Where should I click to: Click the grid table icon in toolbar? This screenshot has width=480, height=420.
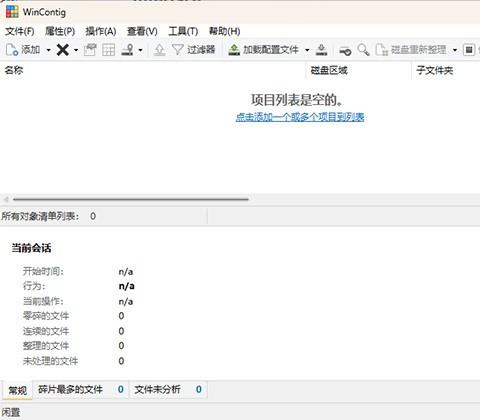108,50
